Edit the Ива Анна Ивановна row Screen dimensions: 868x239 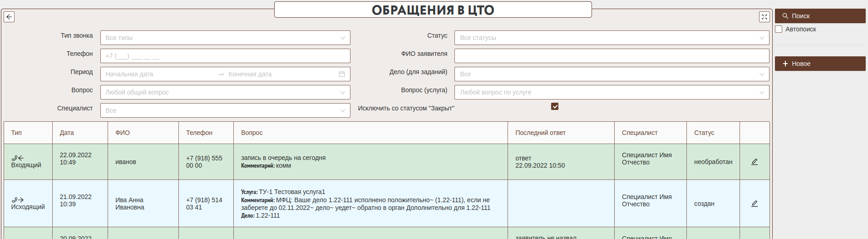(x=754, y=204)
